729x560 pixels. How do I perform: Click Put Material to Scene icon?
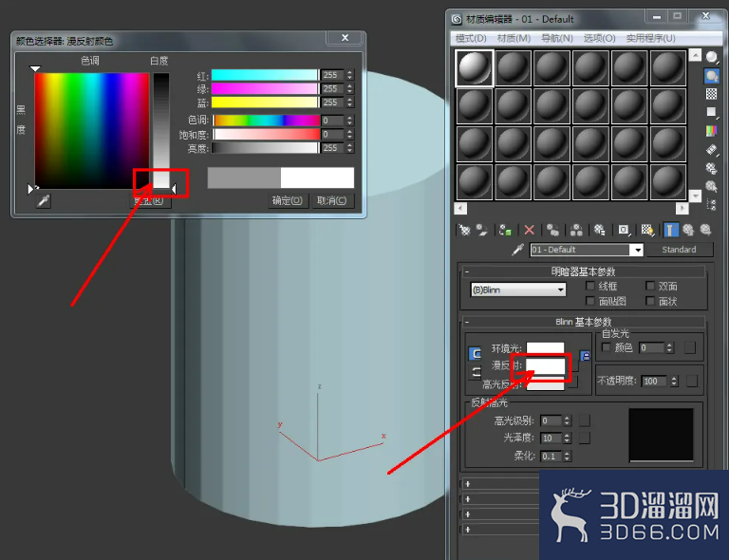[482, 230]
